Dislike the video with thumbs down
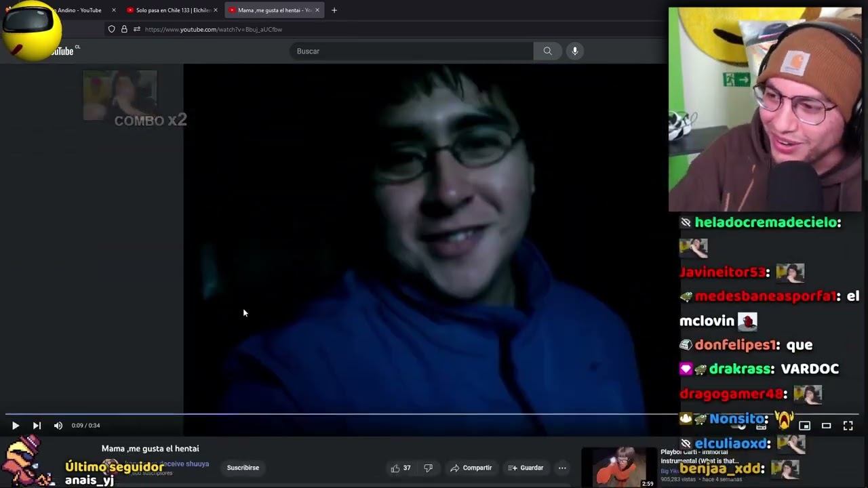This screenshot has height=488, width=868. coord(428,468)
